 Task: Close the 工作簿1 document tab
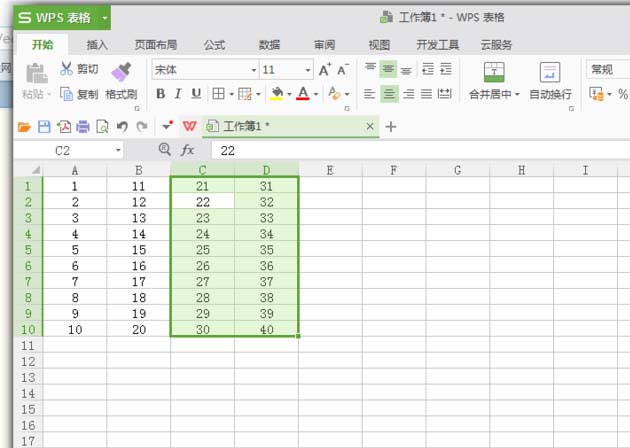click(370, 127)
